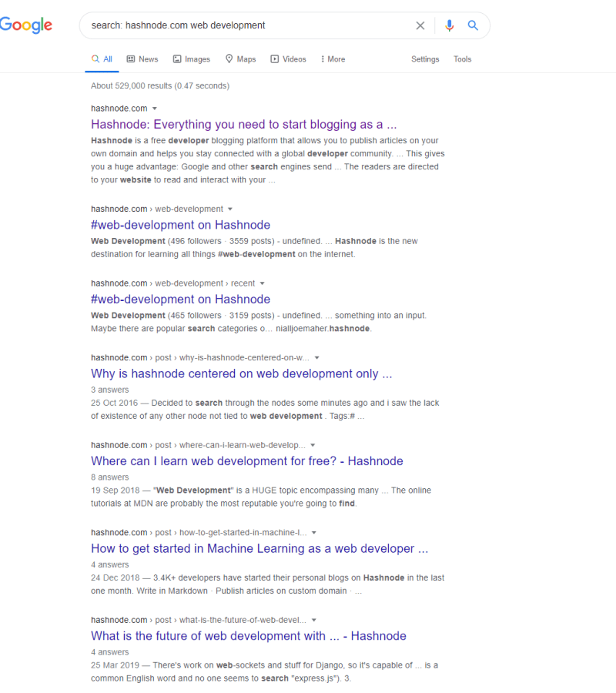Switch to the Videos tab
The height and width of the screenshot is (693, 616).
(x=288, y=59)
